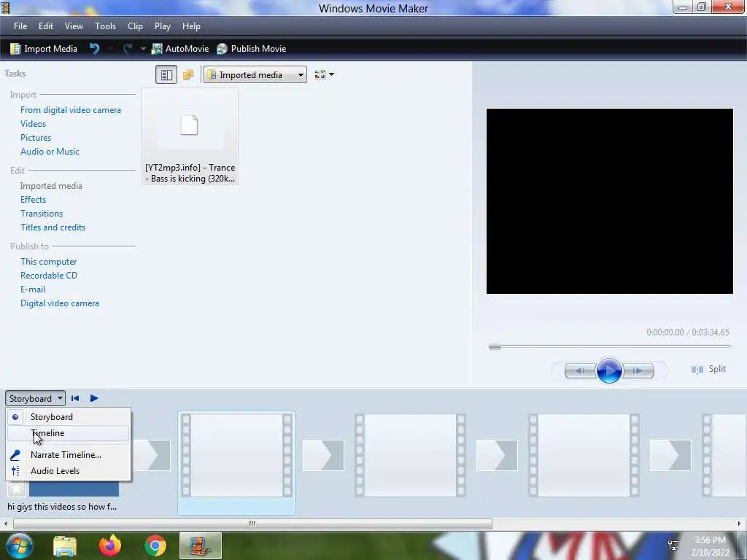The image size is (747, 560).
Task: Click the preview seek bar slider
Action: 495,346
